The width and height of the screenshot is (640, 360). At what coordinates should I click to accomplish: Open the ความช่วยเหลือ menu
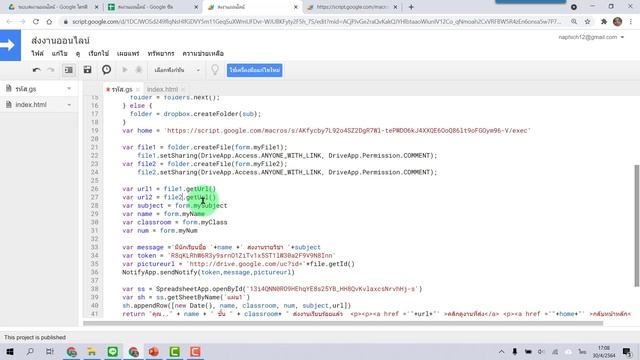(203, 53)
